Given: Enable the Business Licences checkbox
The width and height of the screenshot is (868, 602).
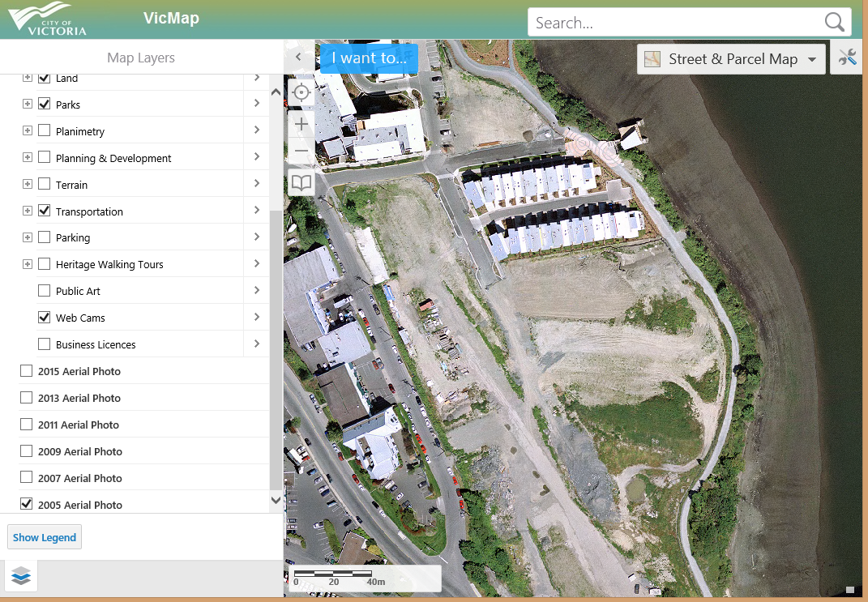Looking at the screenshot, I should [45, 344].
